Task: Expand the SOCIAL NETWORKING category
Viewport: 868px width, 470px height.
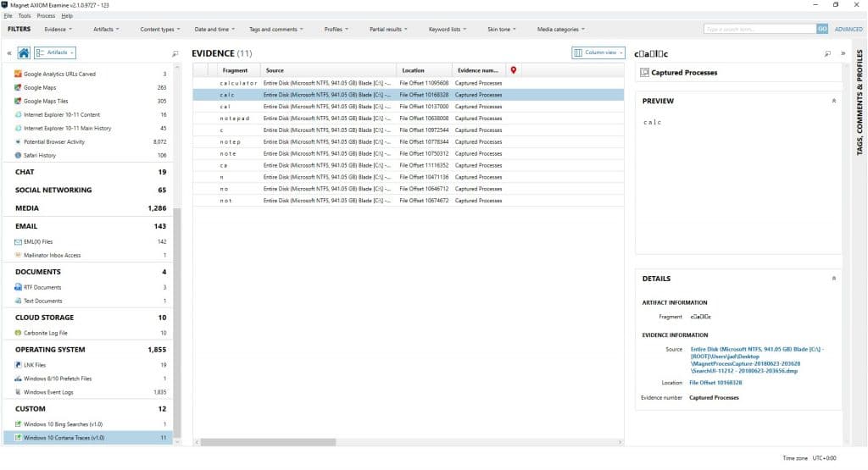Action: tap(88, 190)
